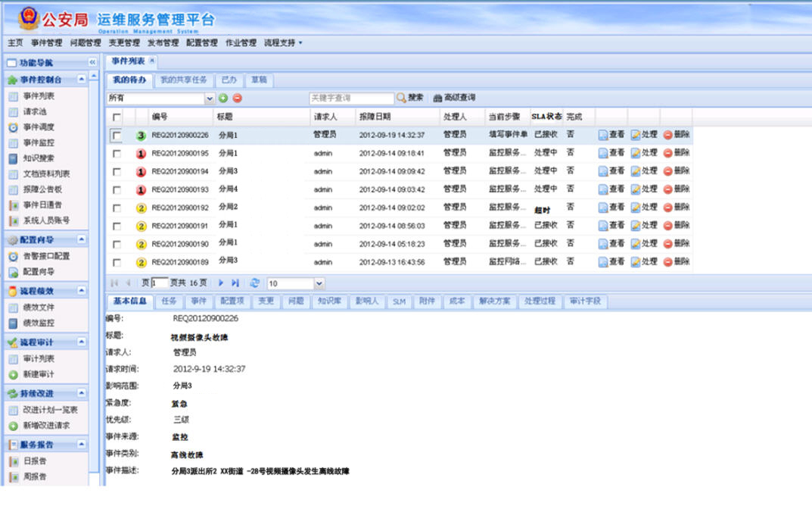
Task: Tick the checkbox for REQ20120900189
Action: [x=117, y=263]
